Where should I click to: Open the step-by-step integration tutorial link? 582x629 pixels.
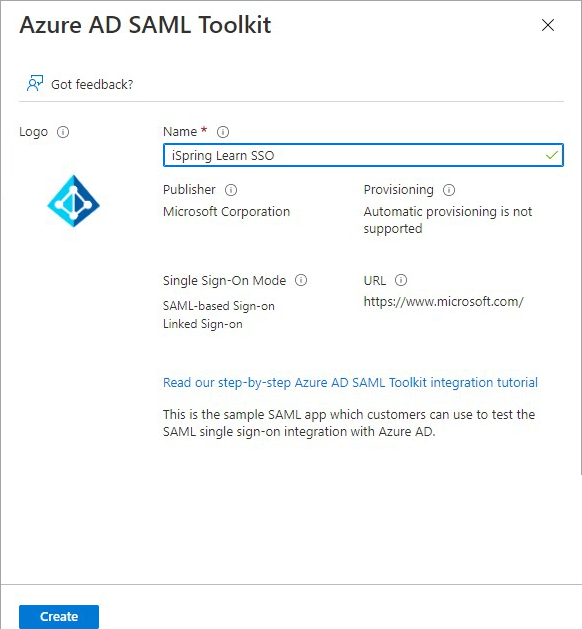point(350,382)
